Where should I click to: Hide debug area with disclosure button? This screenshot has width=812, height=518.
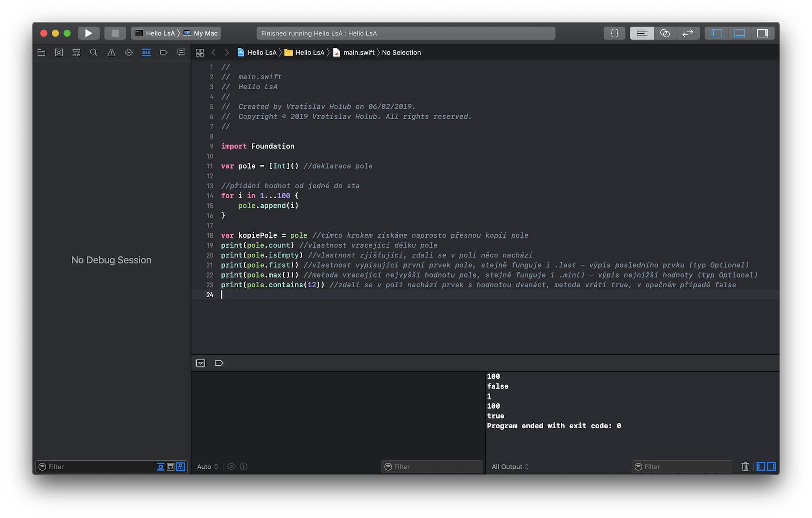tap(200, 363)
